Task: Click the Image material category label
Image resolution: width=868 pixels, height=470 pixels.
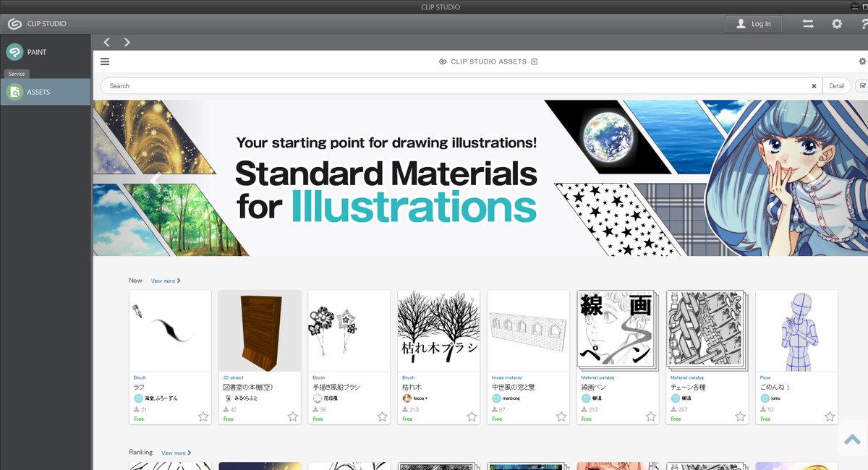Action: (x=506, y=377)
